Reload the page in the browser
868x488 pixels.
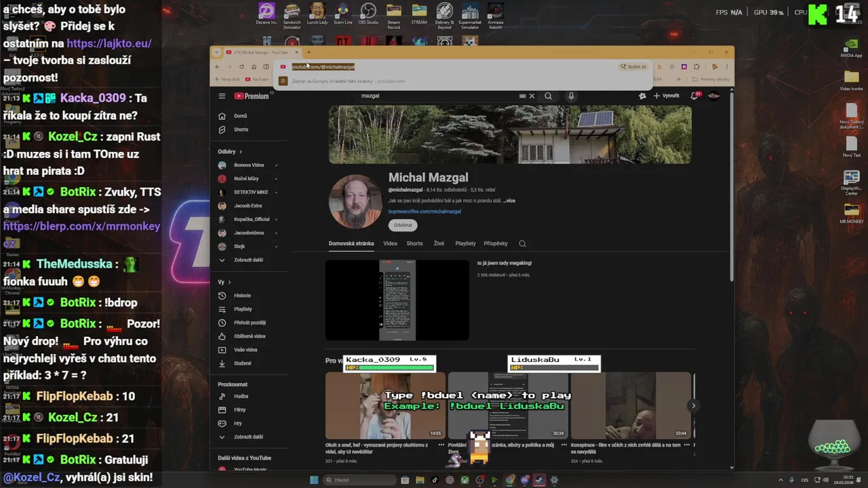pyautogui.click(x=241, y=67)
